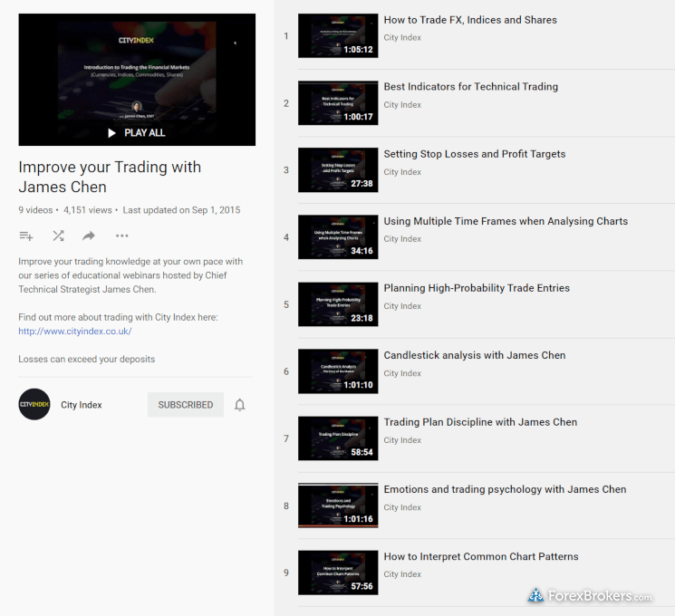Share the playlist via arrow icon

click(x=89, y=236)
